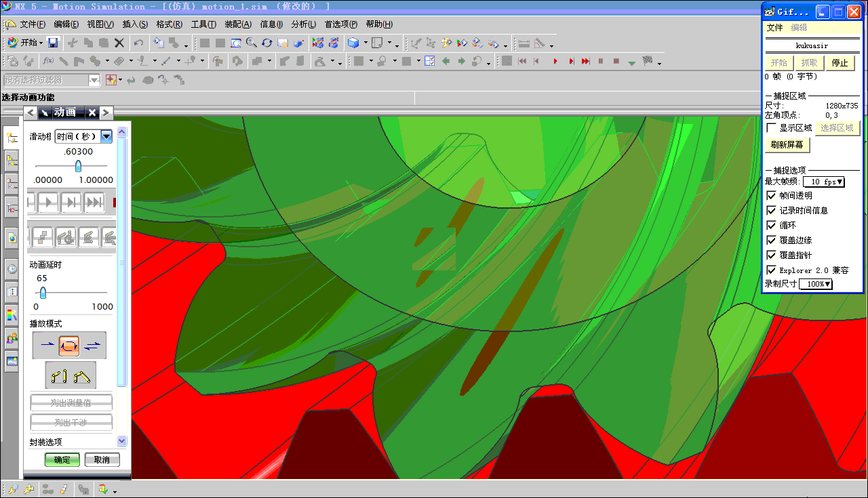Open the 分析(L) menu
The width and height of the screenshot is (868, 498).
point(304,24)
